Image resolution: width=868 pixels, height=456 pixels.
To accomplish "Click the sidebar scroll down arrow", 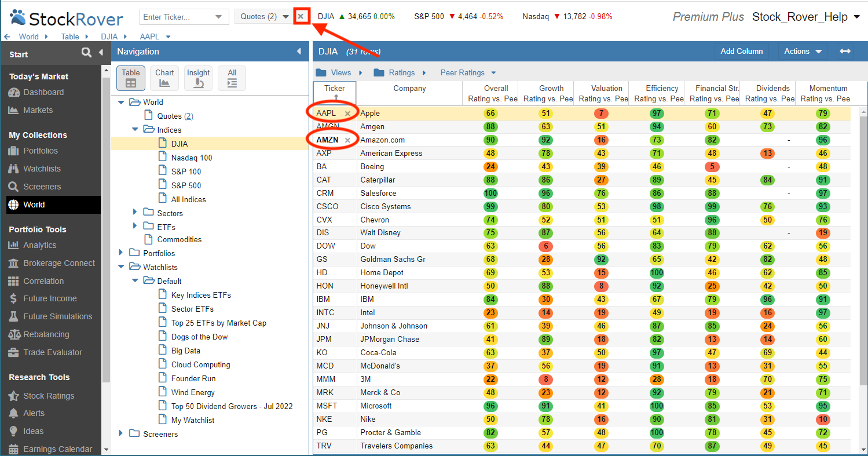I will click(106, 450).
